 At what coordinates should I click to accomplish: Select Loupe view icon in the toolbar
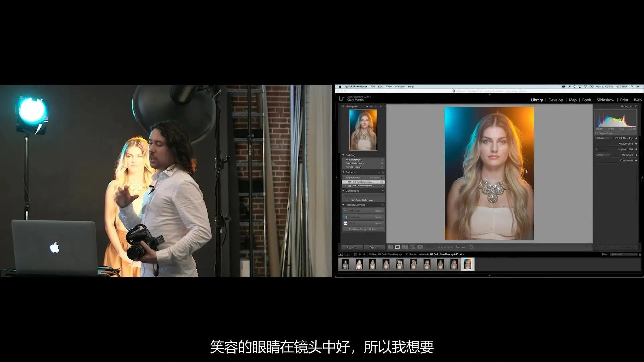(x=398, y=247)
